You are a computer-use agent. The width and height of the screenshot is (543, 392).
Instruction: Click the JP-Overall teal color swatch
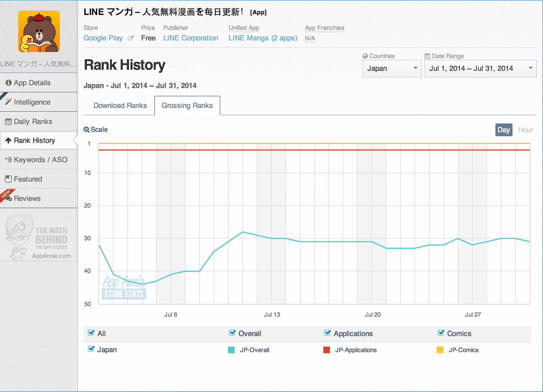[231, 350]
